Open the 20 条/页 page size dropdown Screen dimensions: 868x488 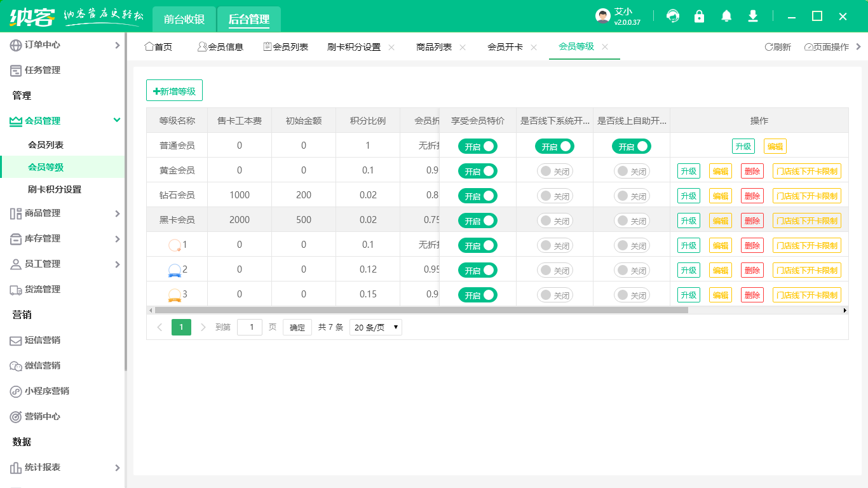pos(375,327)
